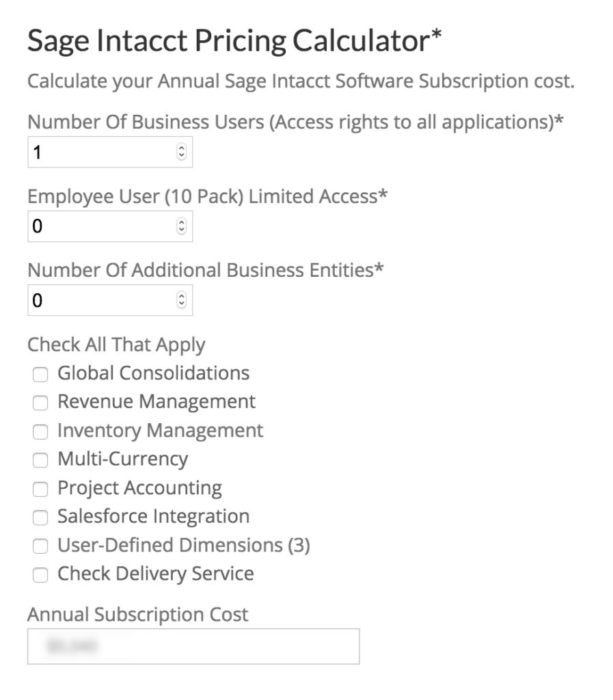Image resolution: width=613 pixels, height=700 pixels.
Task: Enable Salesforce Integration
Action: [x=40, y=517]
